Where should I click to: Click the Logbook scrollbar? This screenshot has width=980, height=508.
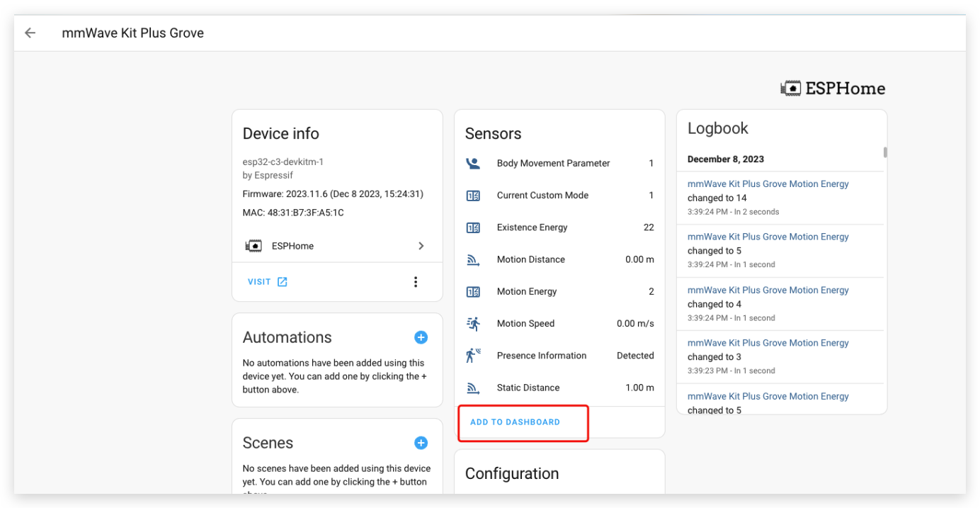tap(885, 152)
